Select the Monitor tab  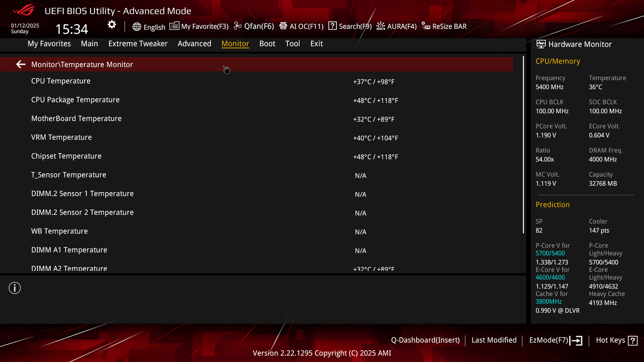point(235,43)
